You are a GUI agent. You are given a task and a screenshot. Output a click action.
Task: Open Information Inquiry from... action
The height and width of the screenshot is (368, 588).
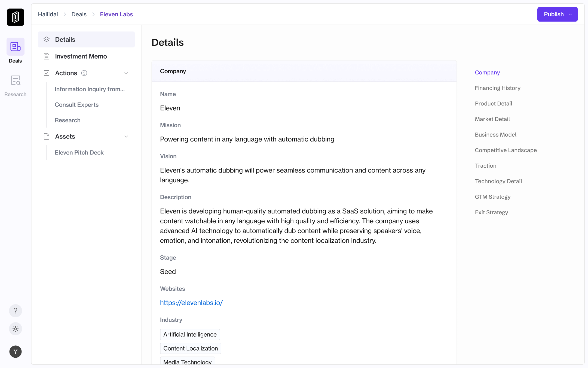90,89
